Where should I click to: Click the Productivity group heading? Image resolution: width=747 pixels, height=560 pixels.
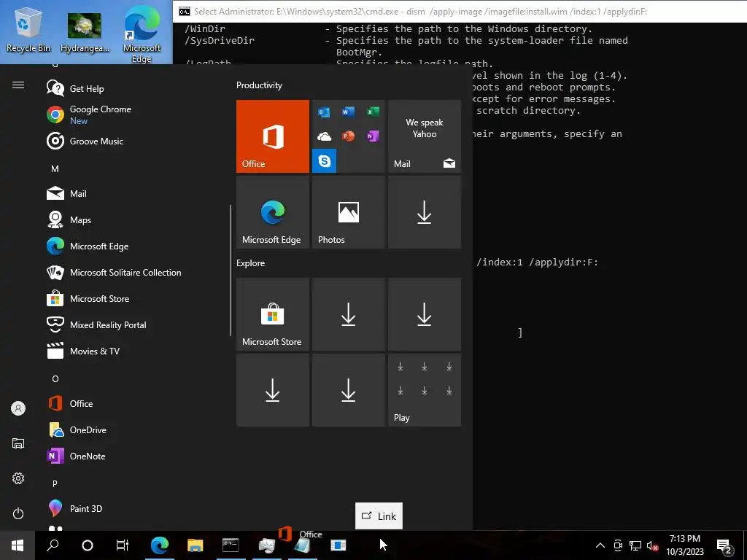click(259, 85)
